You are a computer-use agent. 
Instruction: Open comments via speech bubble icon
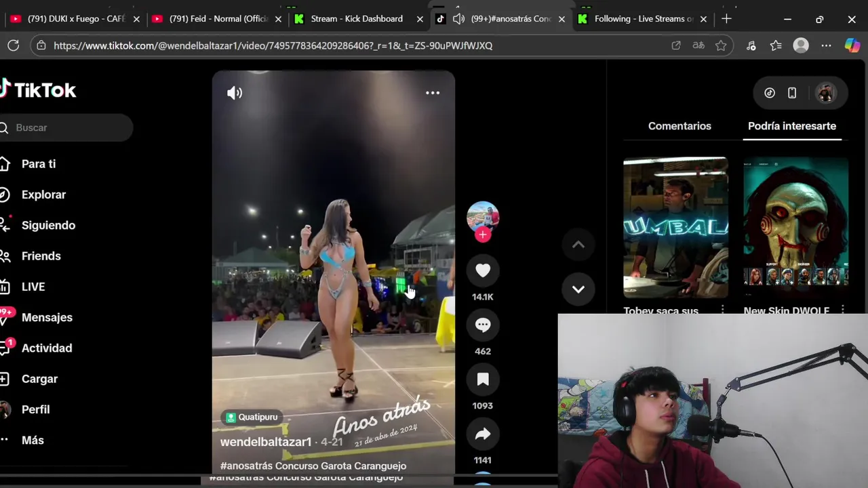point(483,325)
